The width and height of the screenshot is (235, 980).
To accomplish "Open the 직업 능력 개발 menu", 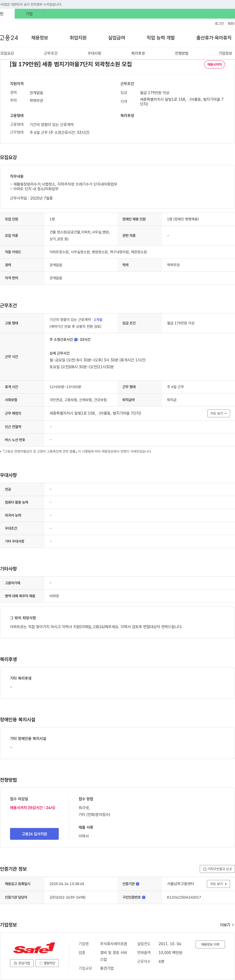I will point(161,38).
